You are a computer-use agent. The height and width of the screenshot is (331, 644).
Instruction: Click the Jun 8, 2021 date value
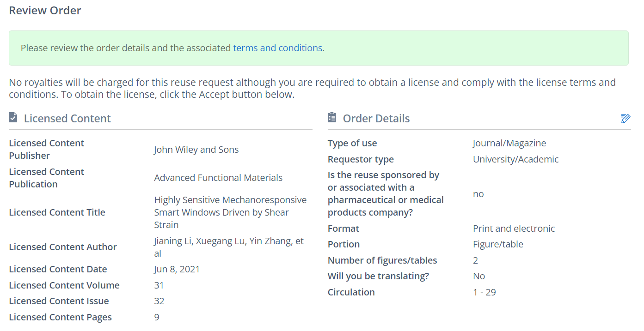click(177, 269)
